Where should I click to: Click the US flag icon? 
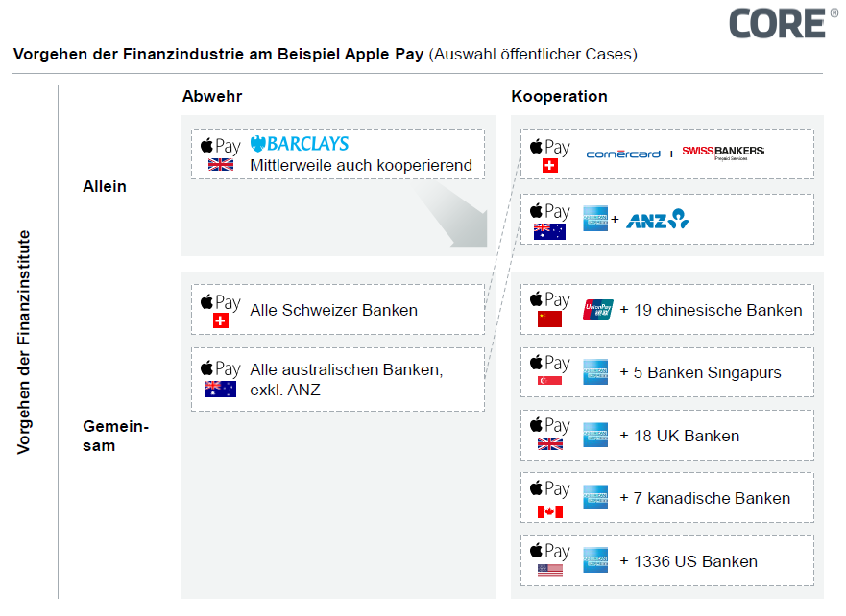[549, 571]
